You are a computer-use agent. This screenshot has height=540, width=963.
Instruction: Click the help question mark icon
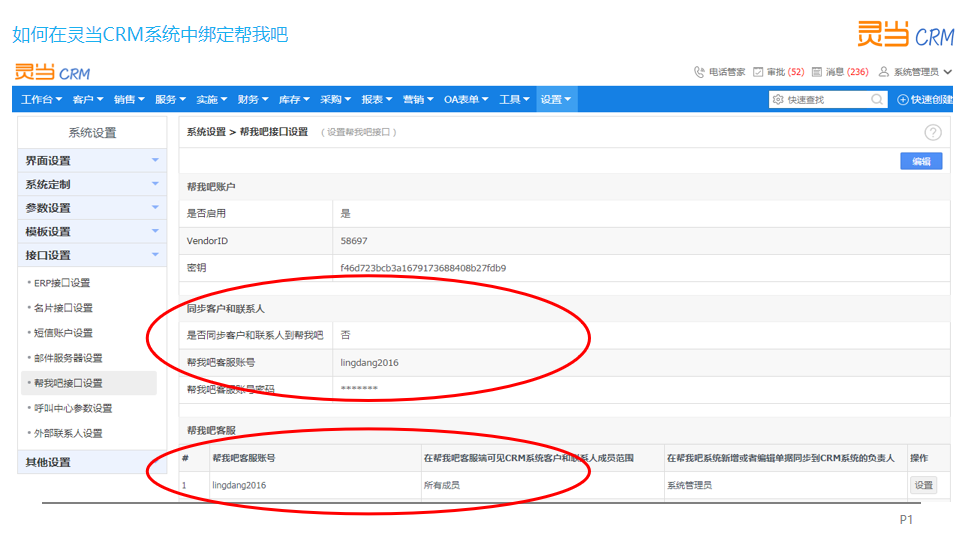(933, 132)
